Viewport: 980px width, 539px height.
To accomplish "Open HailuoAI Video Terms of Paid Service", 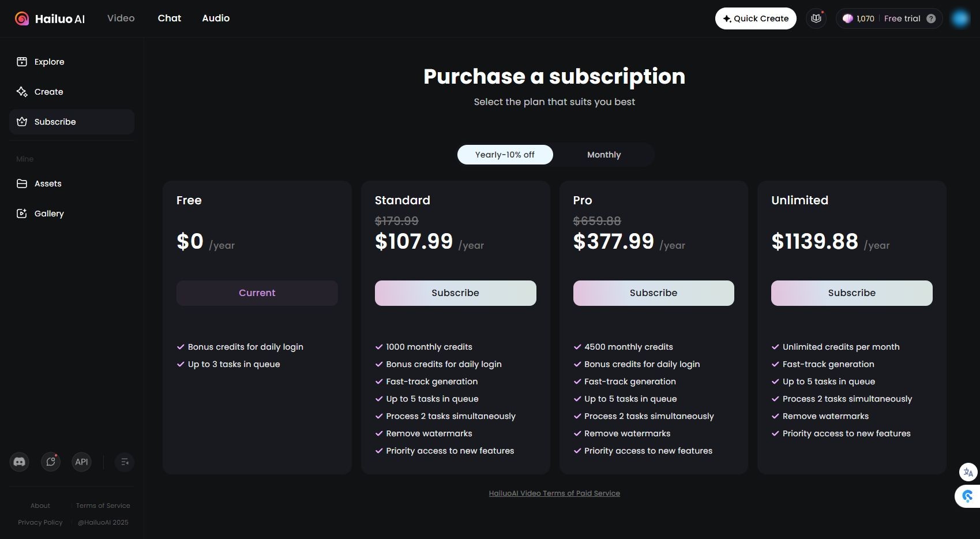I will coord(554,493).
